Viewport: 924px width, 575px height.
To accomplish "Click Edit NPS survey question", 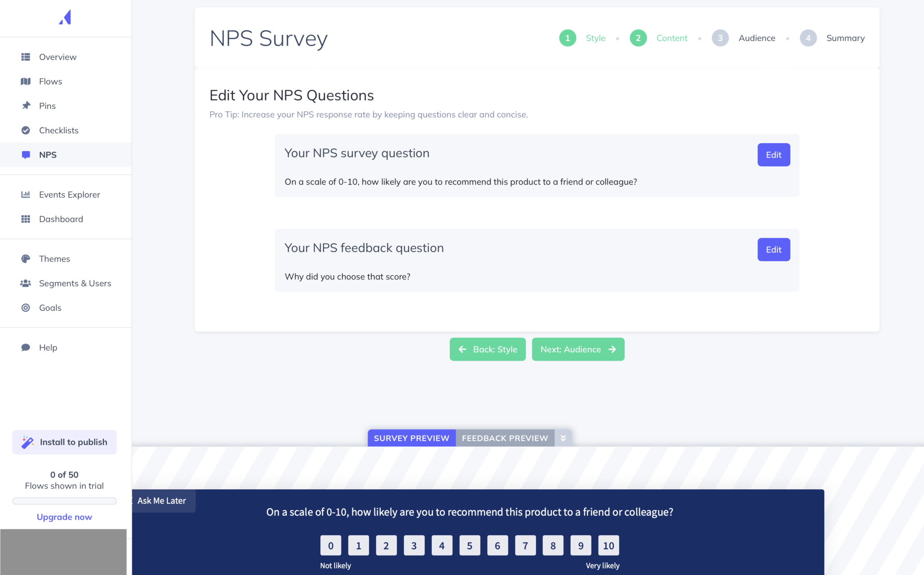I will [x=773, y=154].
